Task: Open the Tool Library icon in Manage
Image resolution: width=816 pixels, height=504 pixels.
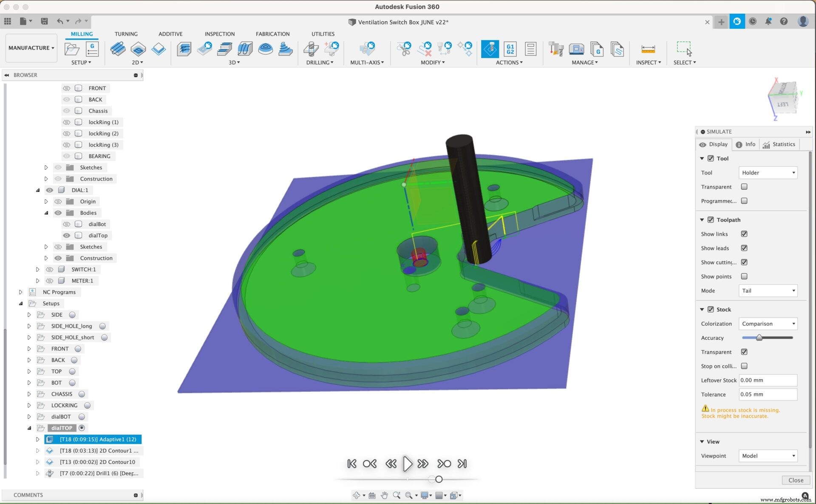Action: (x=555, y=49)
